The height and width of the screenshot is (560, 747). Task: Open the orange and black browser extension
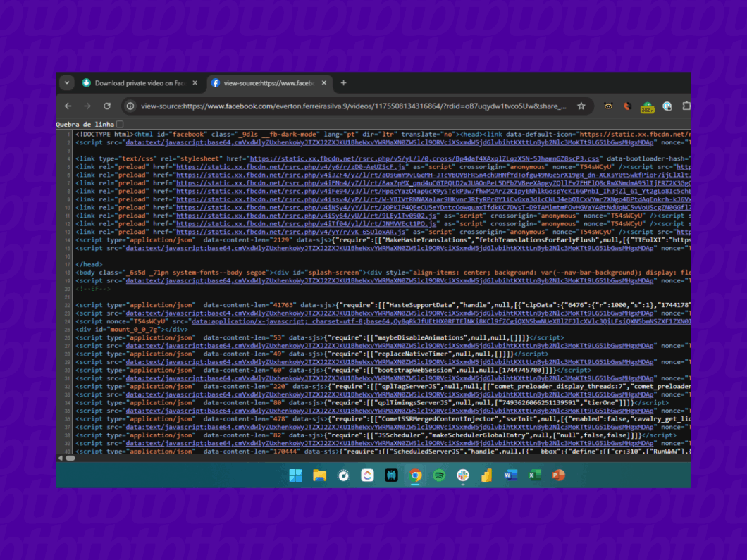click(627, 106)
